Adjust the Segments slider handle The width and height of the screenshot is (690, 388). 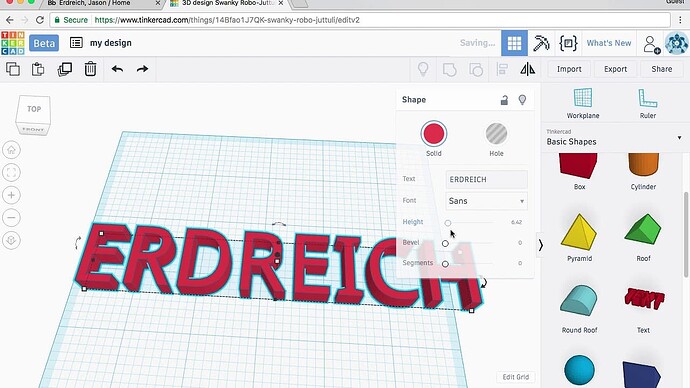tap(445, 264)
